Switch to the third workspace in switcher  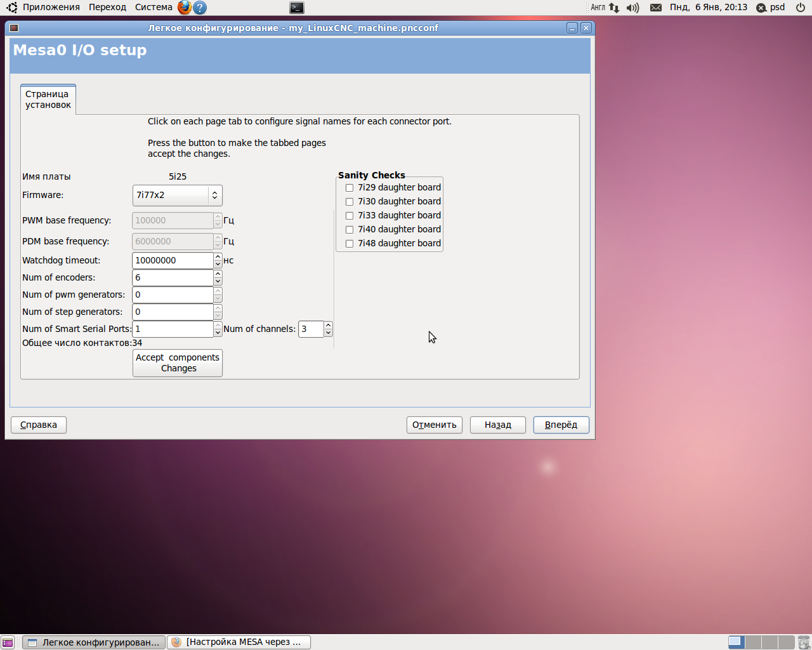769,642
